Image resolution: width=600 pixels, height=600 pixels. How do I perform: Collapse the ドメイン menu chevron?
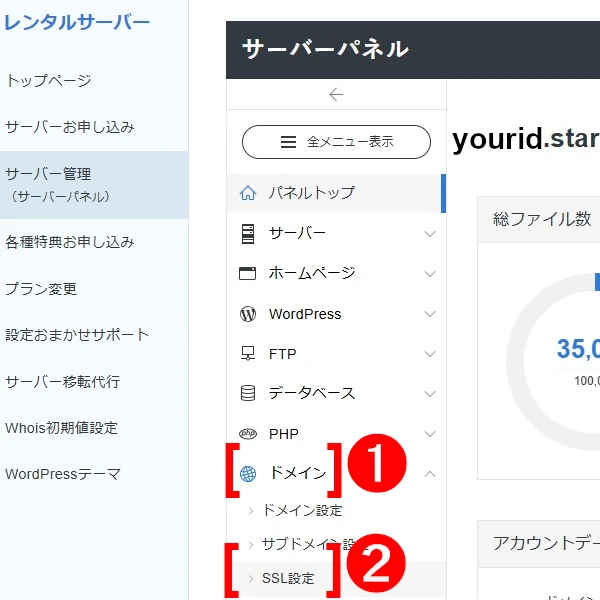click(430, 474)
